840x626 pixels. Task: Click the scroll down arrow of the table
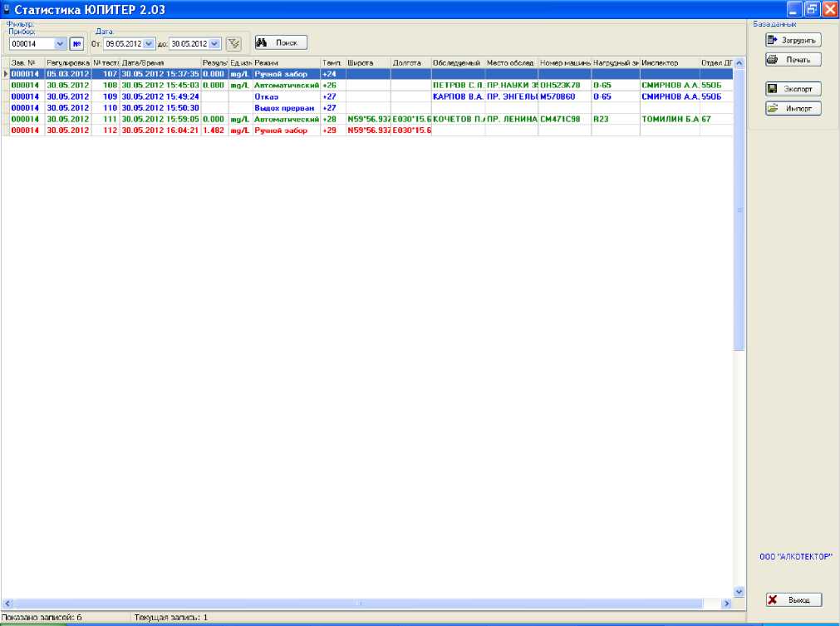[739, 592]
